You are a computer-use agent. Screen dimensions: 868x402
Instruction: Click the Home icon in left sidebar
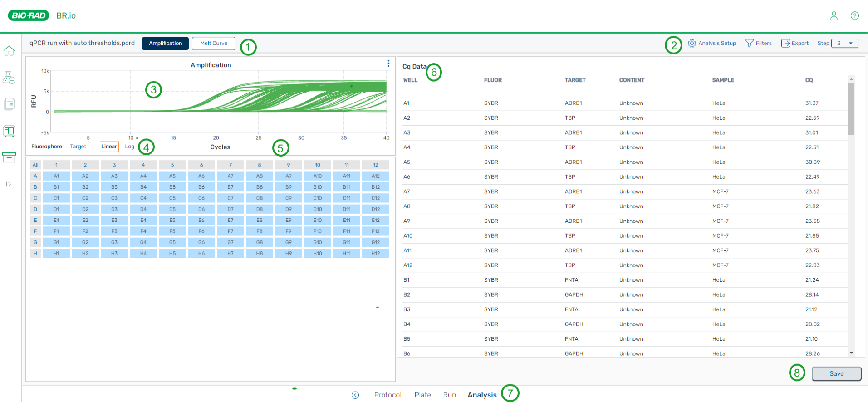point(9,51)
